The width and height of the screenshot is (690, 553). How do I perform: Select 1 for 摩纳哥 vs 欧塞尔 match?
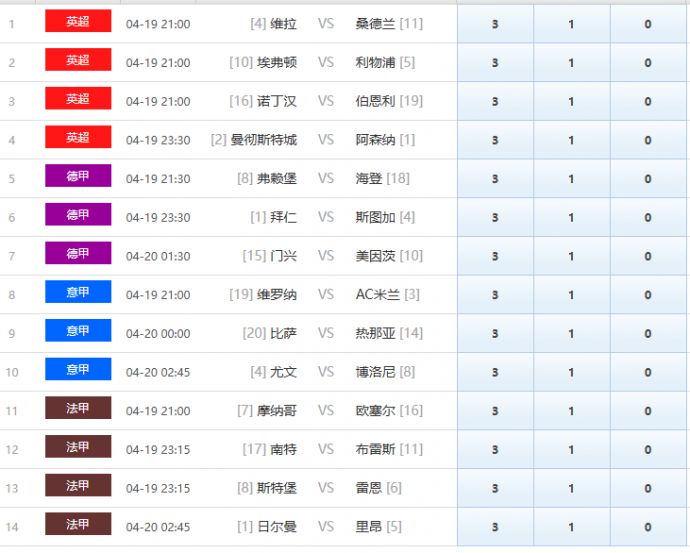pyautogui.click(x=571, y=411)
